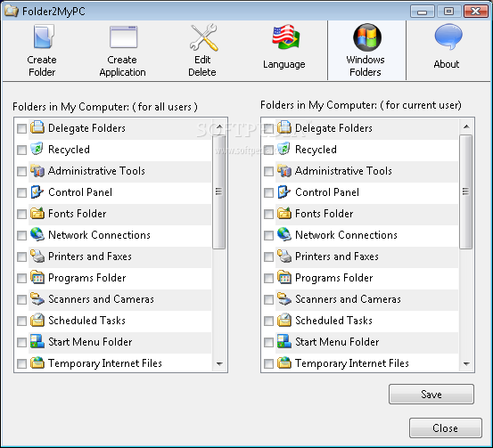Check Printers and Faxes for all users

21,257
